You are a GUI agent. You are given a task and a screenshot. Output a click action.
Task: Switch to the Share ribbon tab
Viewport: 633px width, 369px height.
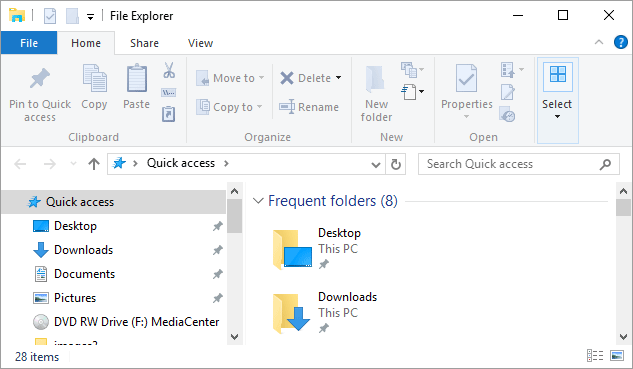[144, 43]
